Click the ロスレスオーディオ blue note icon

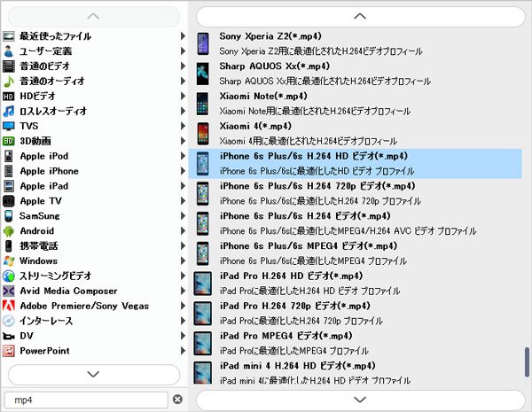(x=9, y=112)
